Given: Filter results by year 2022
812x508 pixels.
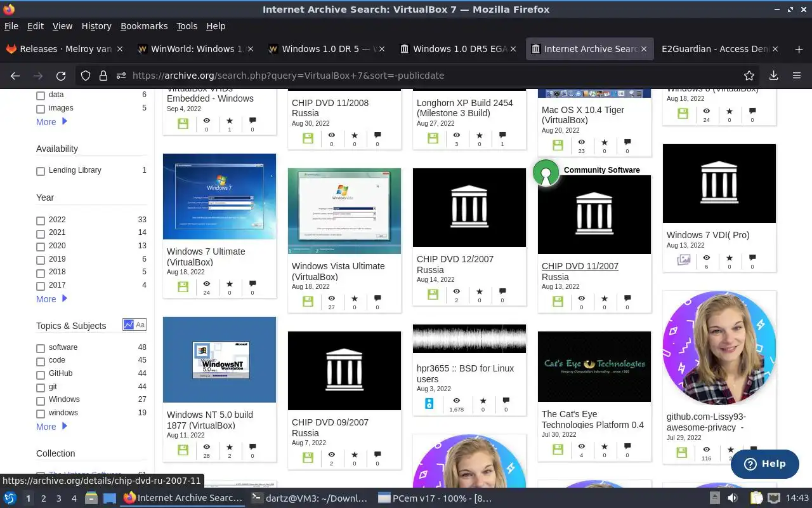Looking at the screenshot, I should click(41, 221).
